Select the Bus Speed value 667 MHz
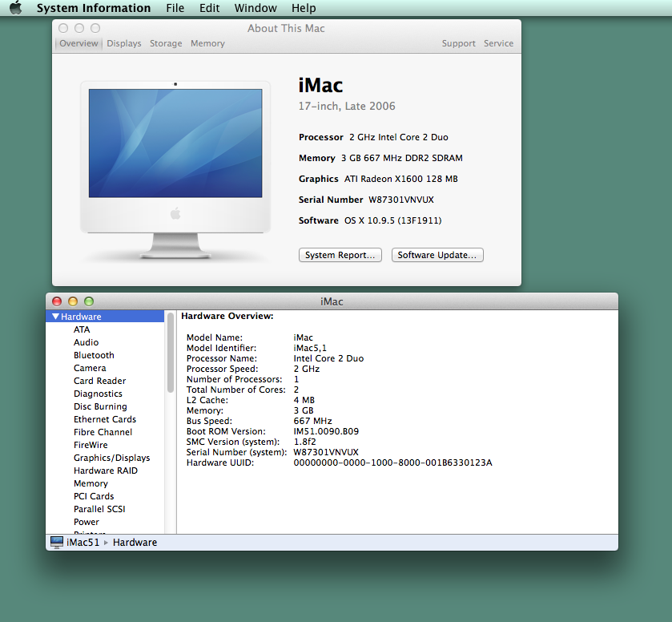The image size is (672, 622). click(312, 421)
